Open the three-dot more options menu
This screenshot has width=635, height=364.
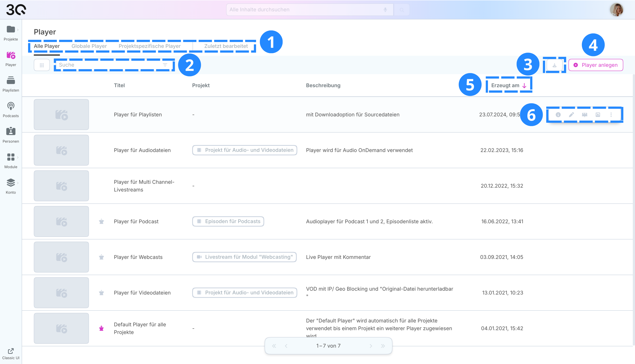pyautogui.click(x=611, y=115)
